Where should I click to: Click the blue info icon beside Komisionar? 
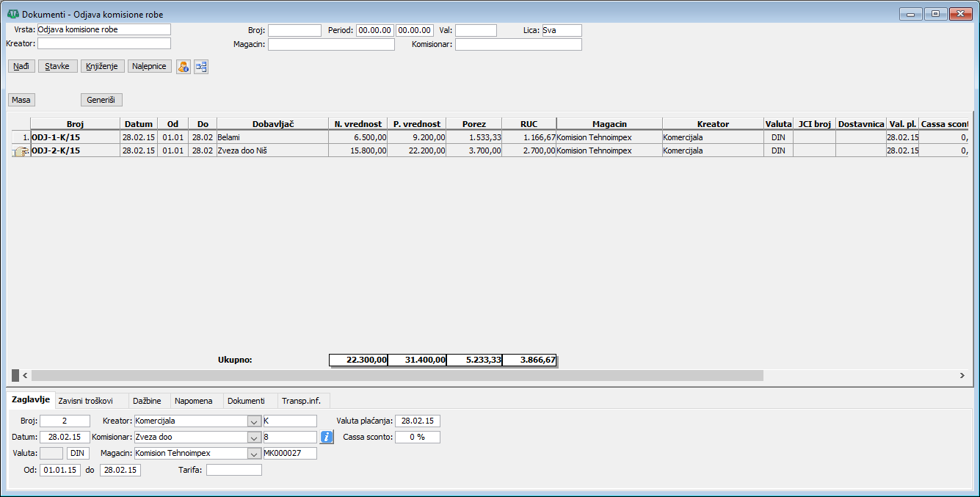click(x=327, y=437)
